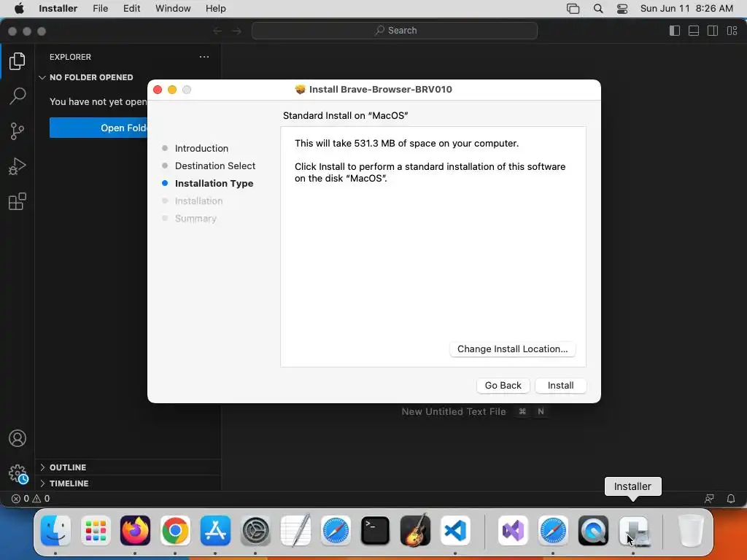This screenshot has height=560, width=747.
Task: Open Launchpad from the Dock
Action: [96, 531]
